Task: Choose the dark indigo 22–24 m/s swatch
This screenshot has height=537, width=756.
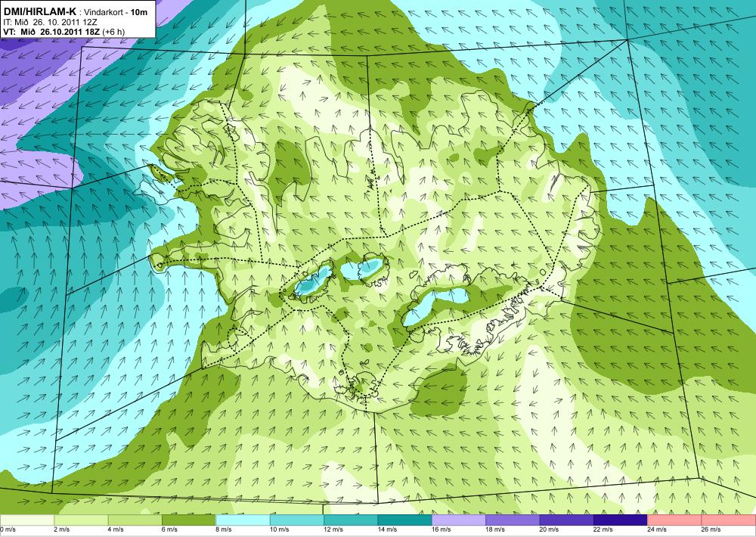Action: (621, 520)
